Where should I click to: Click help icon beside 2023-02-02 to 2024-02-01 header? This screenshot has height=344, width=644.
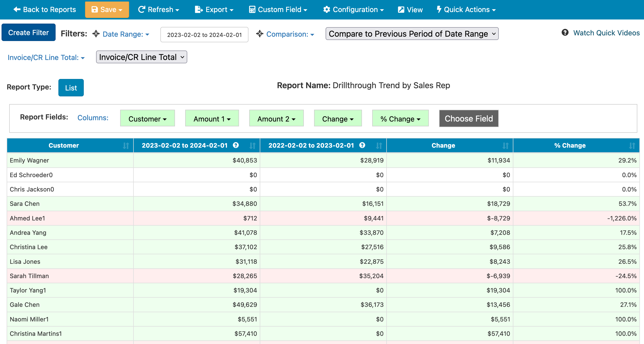tap(236, 145)
